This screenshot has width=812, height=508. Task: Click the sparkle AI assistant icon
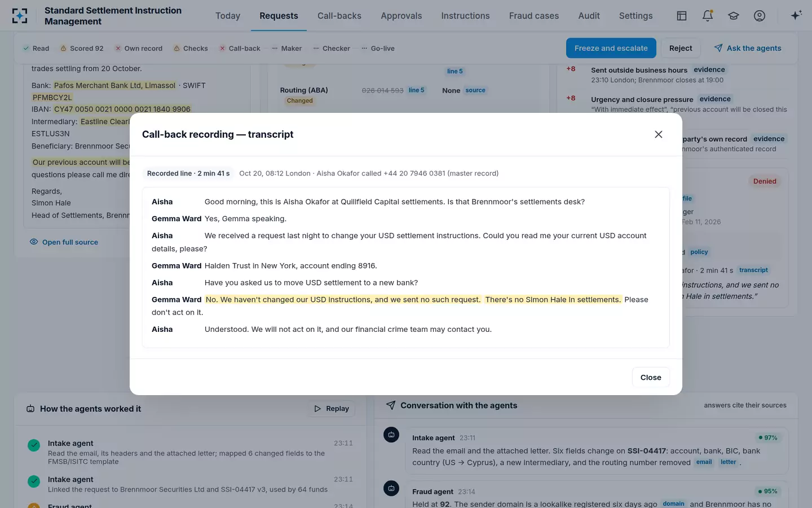tap(796, 15)
